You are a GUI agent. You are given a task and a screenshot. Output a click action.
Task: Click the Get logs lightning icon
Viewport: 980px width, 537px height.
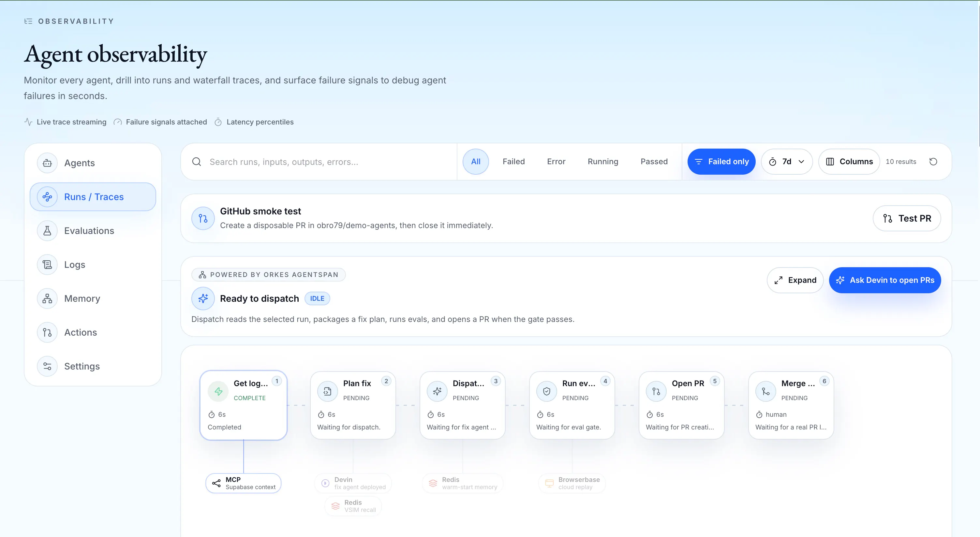point(218,391)
